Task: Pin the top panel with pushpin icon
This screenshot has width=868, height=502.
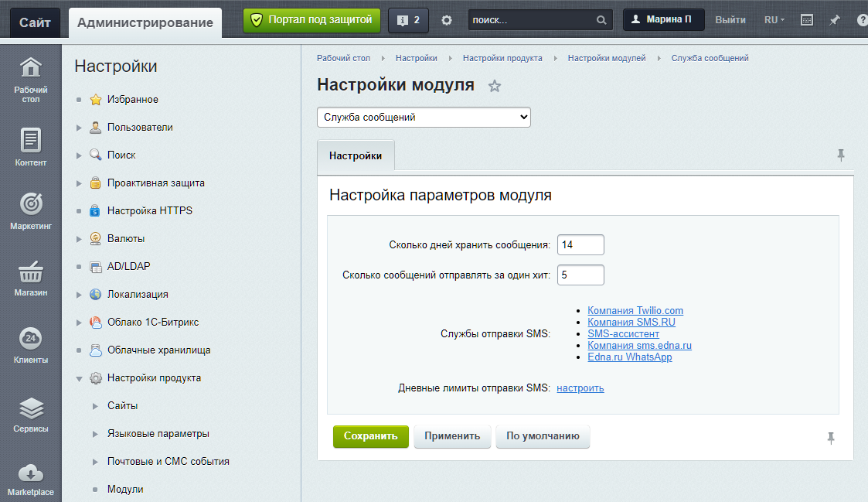Action: 835,20
